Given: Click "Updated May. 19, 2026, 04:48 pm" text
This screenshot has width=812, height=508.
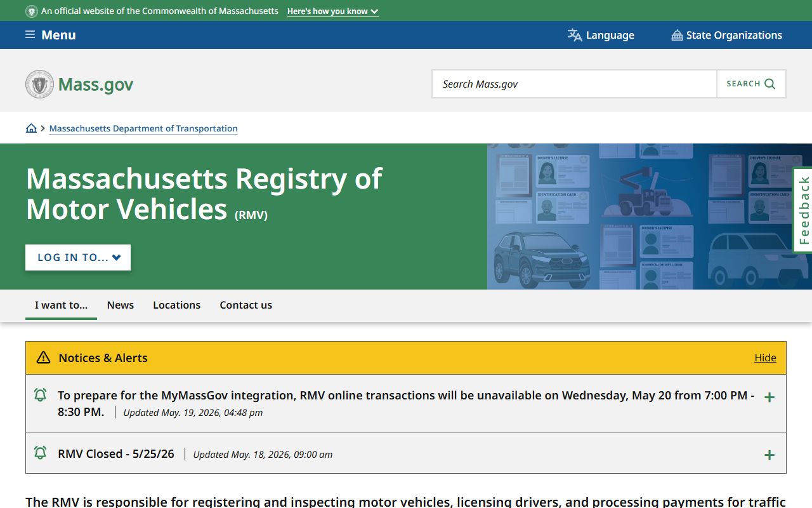Looking at the screenshot, I should pyautogui.click(x=193, y=413).
